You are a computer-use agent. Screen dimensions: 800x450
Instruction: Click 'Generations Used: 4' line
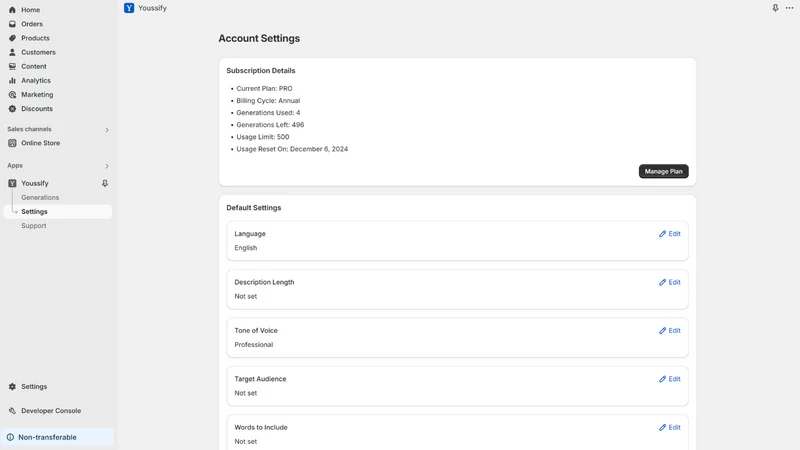coord(268,113)
